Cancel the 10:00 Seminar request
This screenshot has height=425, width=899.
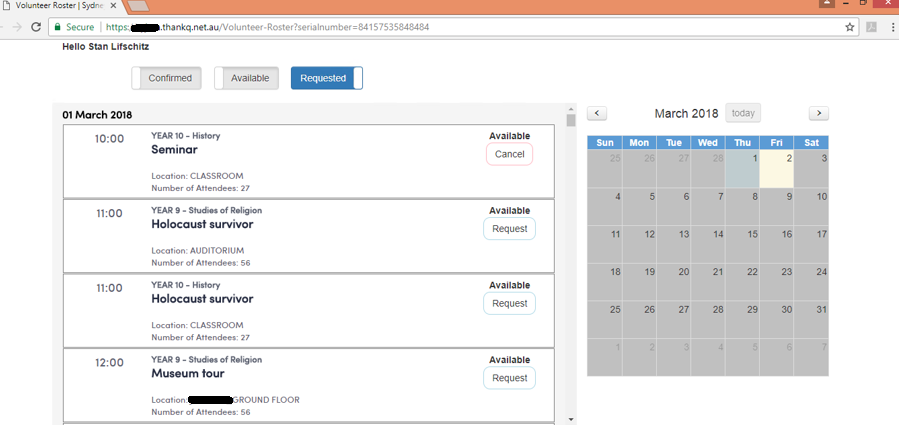pos(509,154)
